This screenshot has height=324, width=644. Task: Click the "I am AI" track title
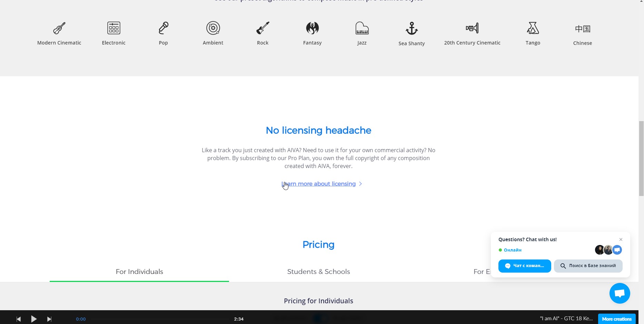[566, 318]
